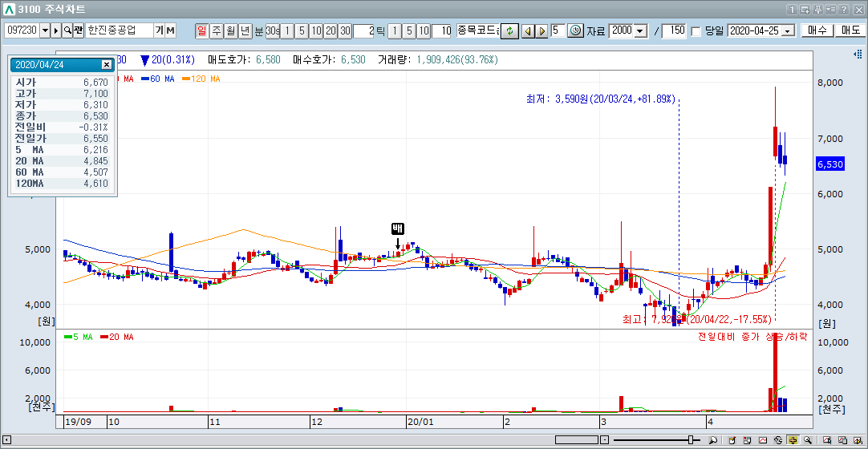The image size is (868, 449).
Task: Click the 120 MA legend label
Action: [x=200, y=79]
